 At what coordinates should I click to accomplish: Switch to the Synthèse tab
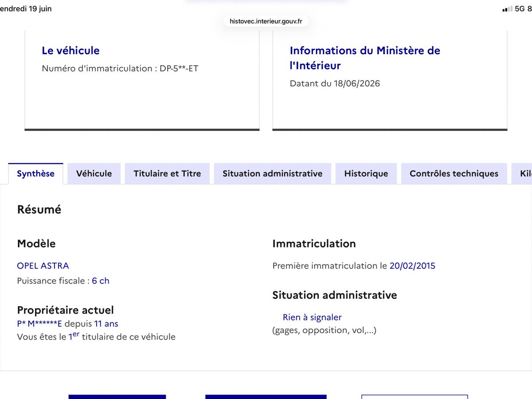tap(35, 173)
